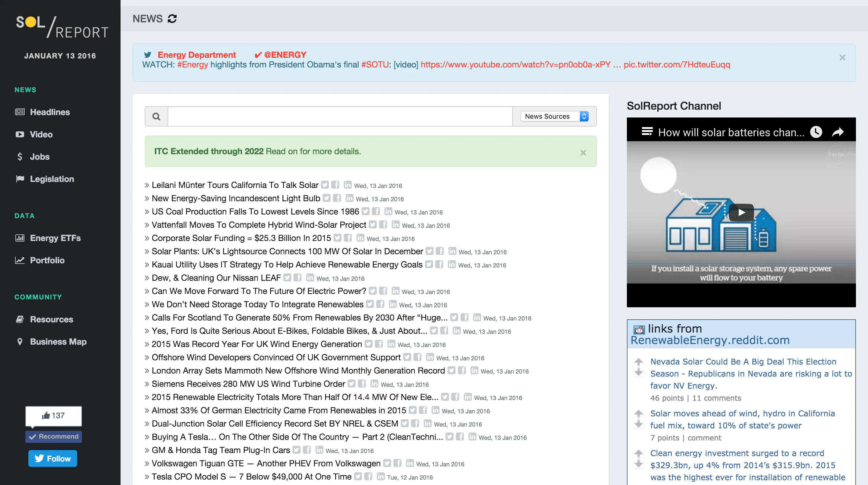Close the Energy Department tweet banner
Viewport: 868px width, 485px height.
point(842,58)
